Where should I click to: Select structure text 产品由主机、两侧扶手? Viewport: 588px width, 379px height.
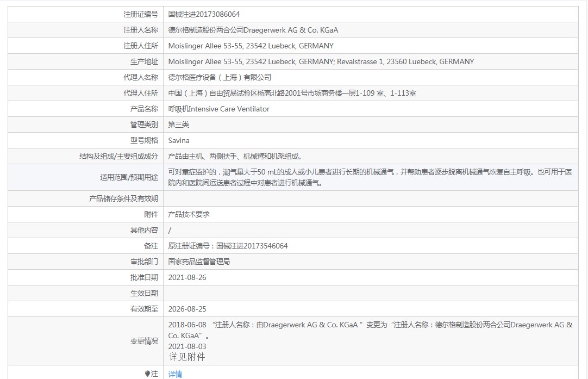pyautogui.click(x=235, y=156)
